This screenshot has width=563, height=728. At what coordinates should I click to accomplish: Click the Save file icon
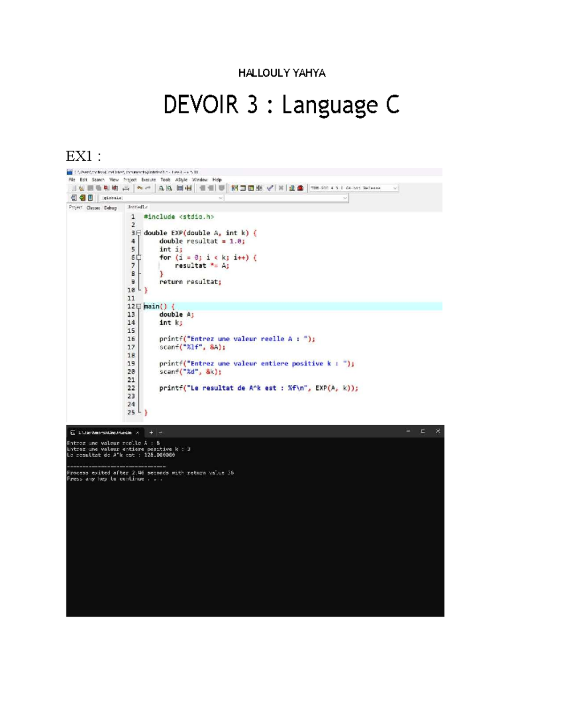91,188
